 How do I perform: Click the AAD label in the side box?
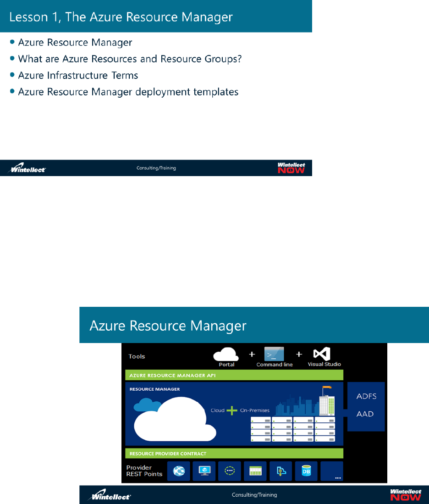[x=365, y=414]
